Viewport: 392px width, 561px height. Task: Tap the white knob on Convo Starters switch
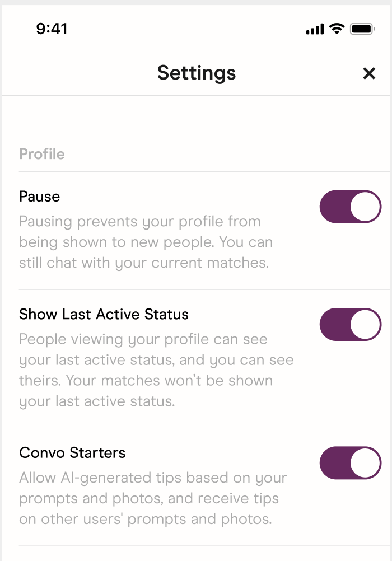365,463
